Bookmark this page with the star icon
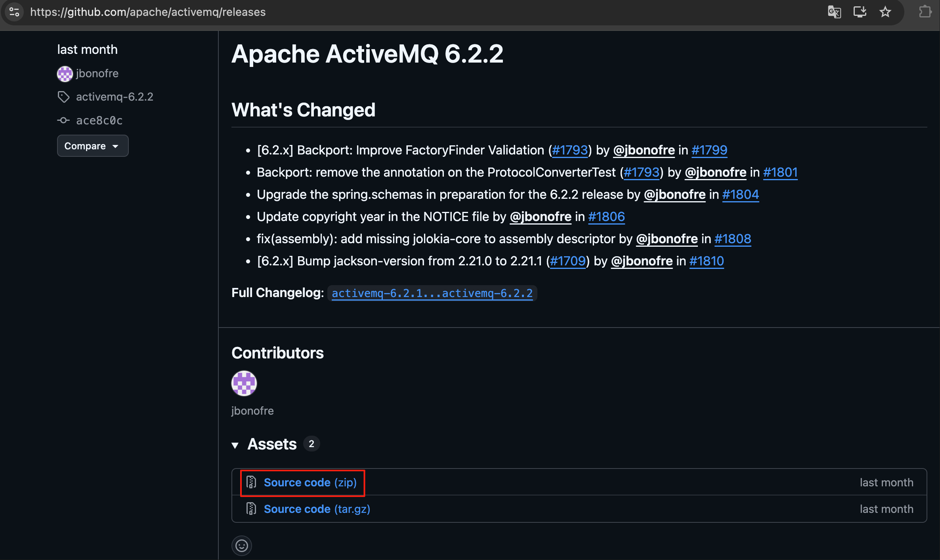Screen dimensions: 940x560 pos(885,12)
